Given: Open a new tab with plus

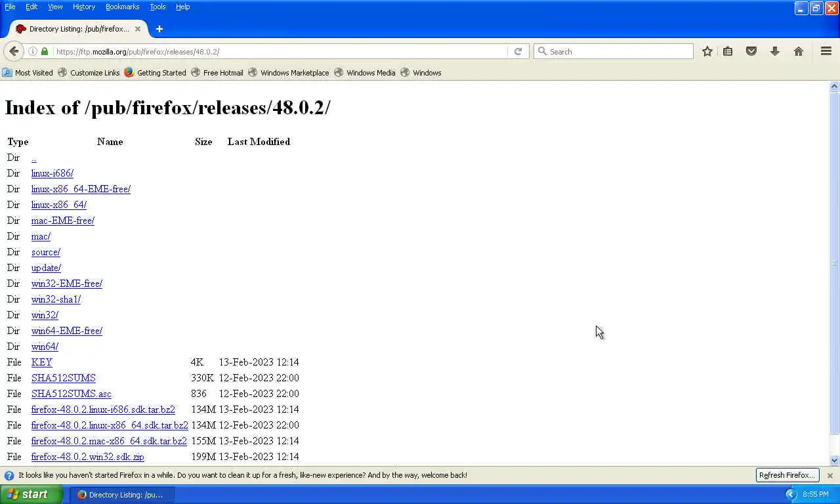Looking at the screenshot, I should [x=159, y=29].
